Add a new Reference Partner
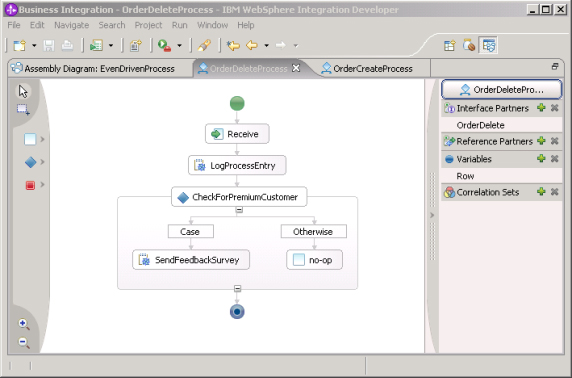This screenshot has width=572, height=378. (x=541, y=140)
